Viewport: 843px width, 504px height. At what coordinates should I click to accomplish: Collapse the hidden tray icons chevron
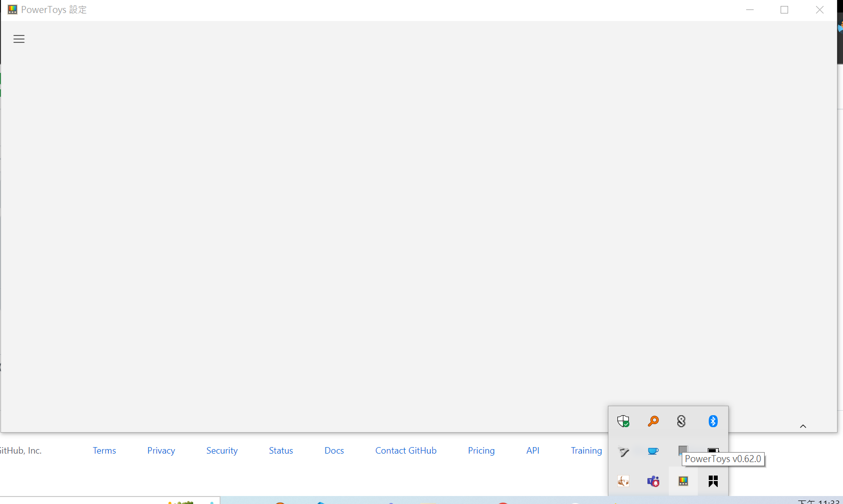803,426
